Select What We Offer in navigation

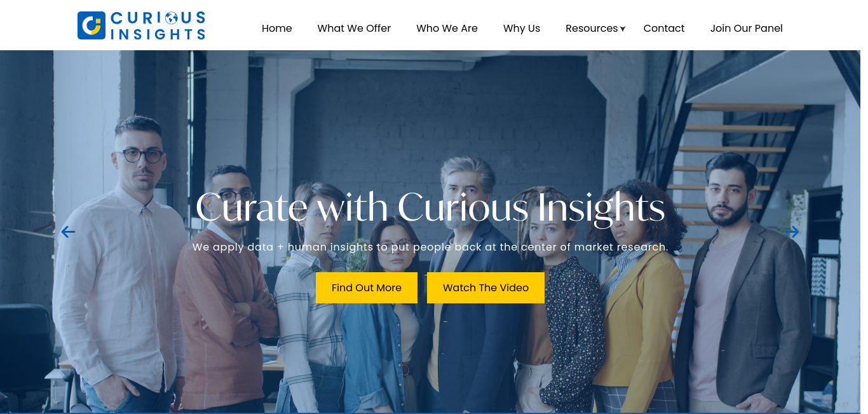click(354, 29)
